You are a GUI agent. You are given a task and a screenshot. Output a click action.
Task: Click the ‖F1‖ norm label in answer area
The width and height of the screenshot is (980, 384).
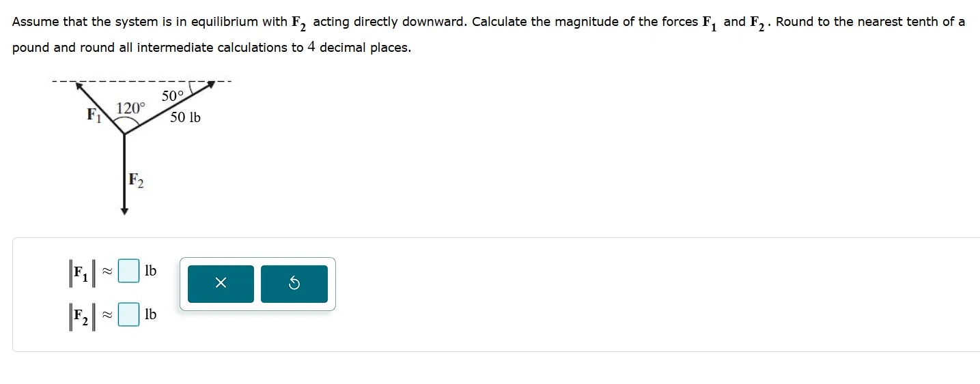(81, 272)
